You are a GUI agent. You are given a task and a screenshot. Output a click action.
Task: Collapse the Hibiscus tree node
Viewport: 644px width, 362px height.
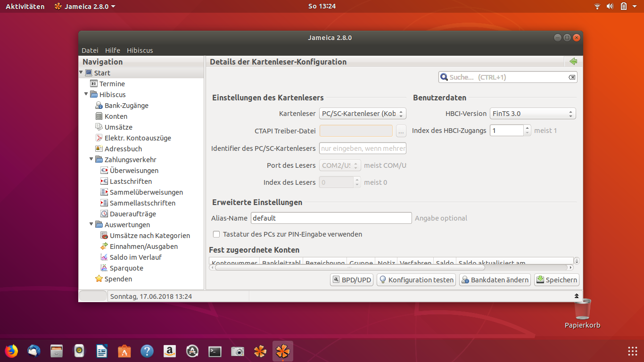click(x=86, y=94)
